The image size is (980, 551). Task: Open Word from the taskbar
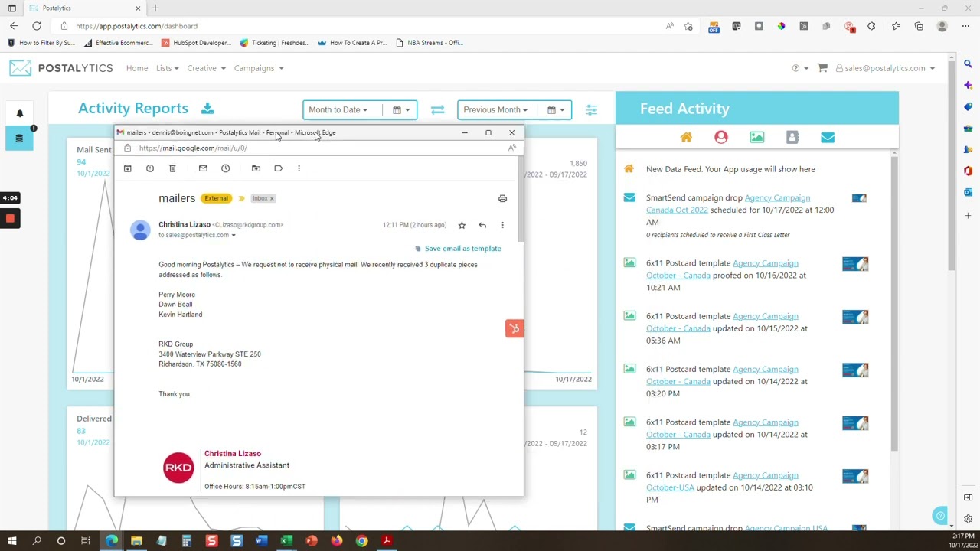click(261, 541)
